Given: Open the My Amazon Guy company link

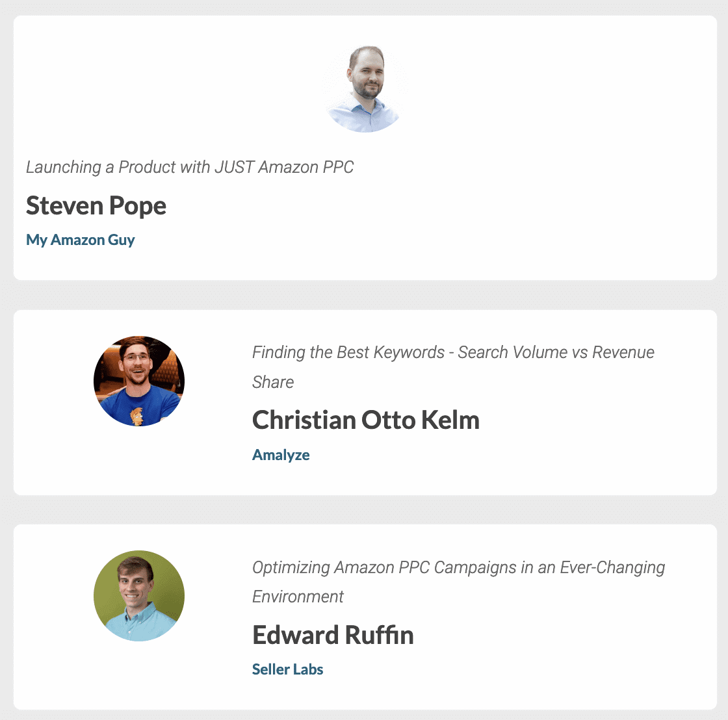Looking at the screenshot, I should point(81,240).
